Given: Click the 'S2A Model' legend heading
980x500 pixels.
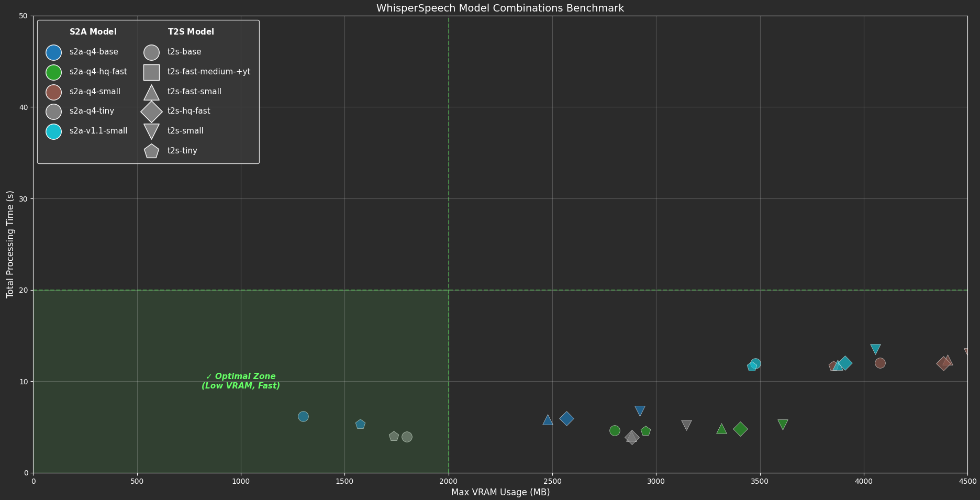Looking at the screenshot, I should tap(93, 32).
